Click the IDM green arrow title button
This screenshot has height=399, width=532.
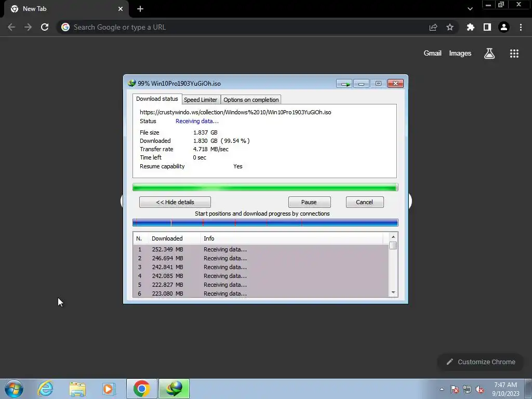coord(344,84)
